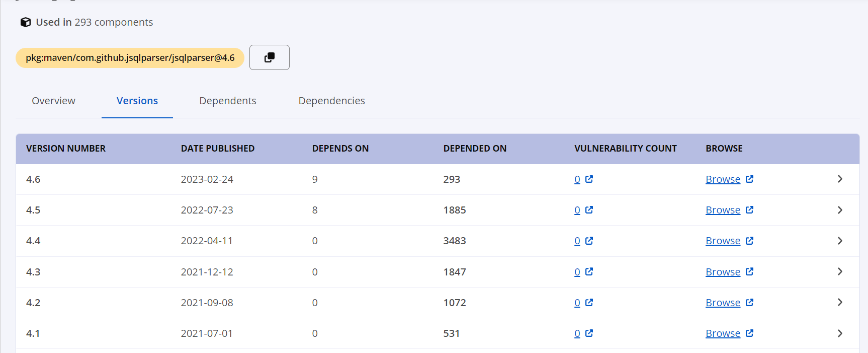868x353 pixels.
Task: Expand details for version 4.1 row
Action: tap(839, 333)
